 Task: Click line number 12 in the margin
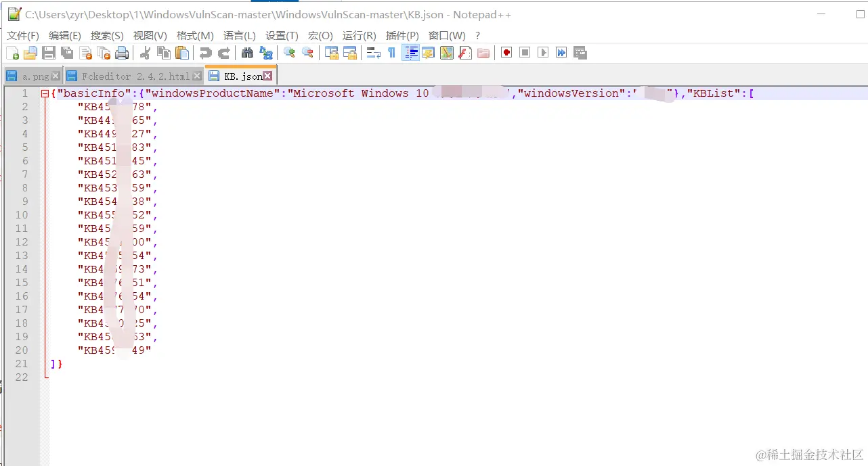click(x=22, y=242)
